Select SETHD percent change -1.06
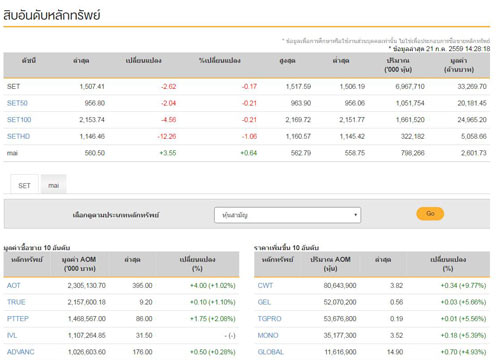Viewport: 500px width, 360px height. click(249, 136)
